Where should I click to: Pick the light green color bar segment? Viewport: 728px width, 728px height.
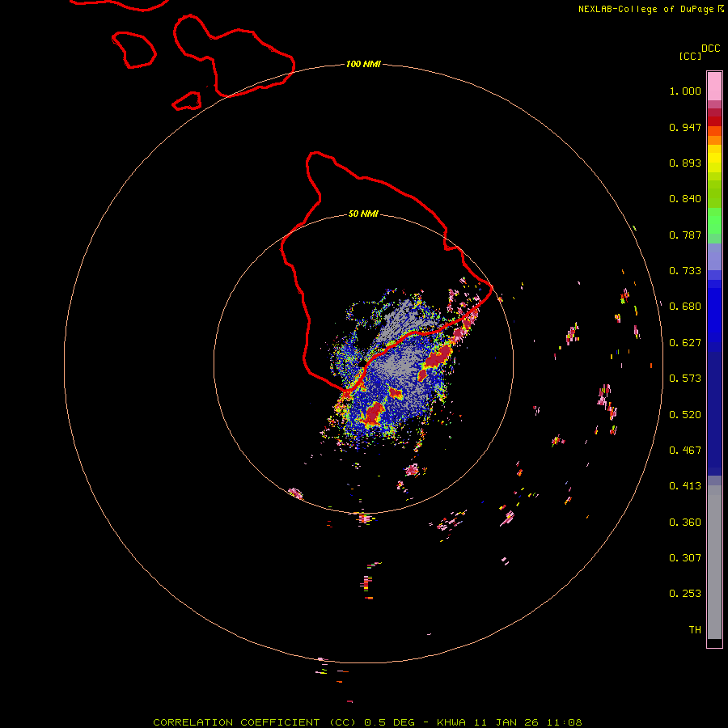tap(714, 221)
